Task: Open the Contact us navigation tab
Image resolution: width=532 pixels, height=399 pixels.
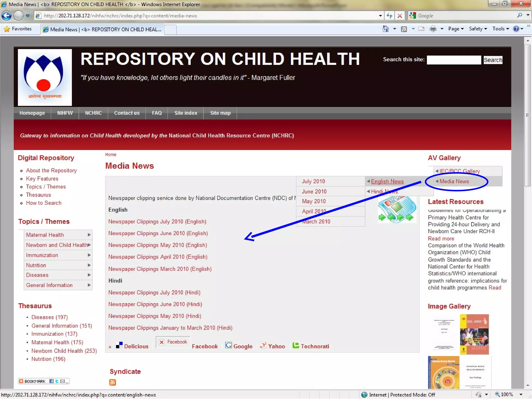Action: click(127, 113)
